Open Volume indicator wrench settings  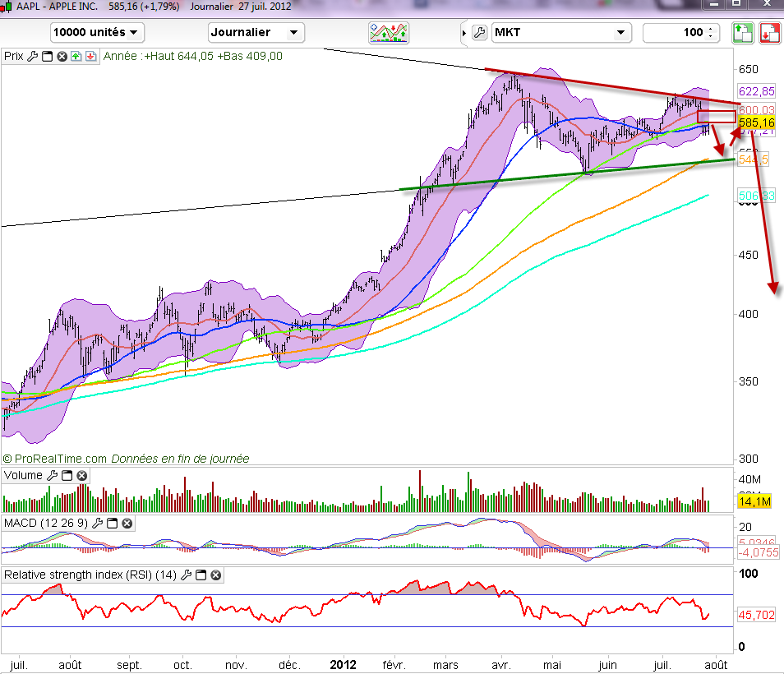(x=53, y=476)
